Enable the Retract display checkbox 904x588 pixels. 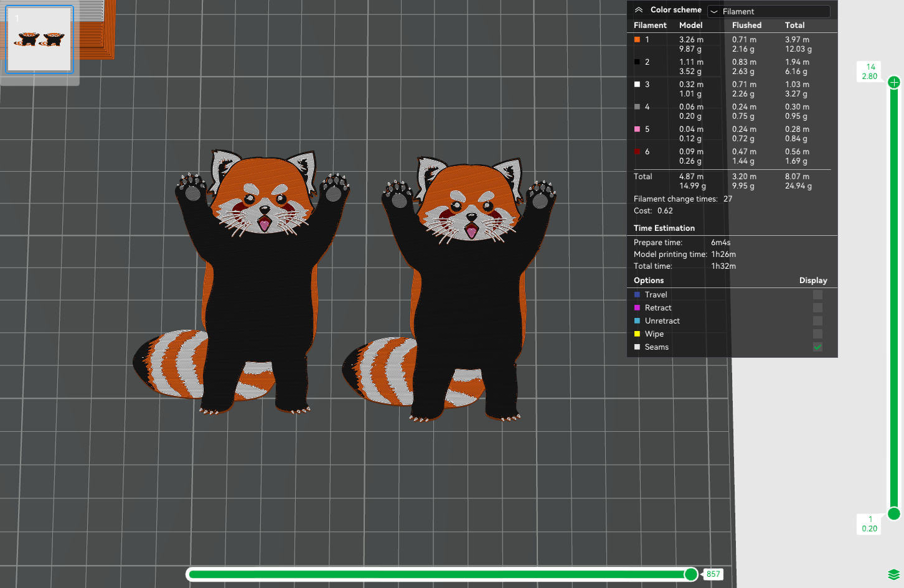(x=817, y=307)
